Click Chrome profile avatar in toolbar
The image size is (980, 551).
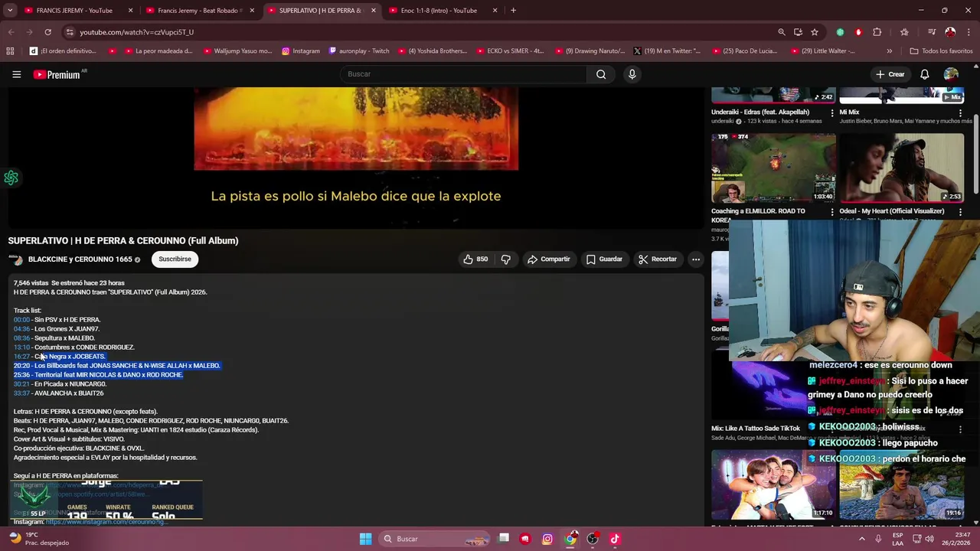(950, 32)
